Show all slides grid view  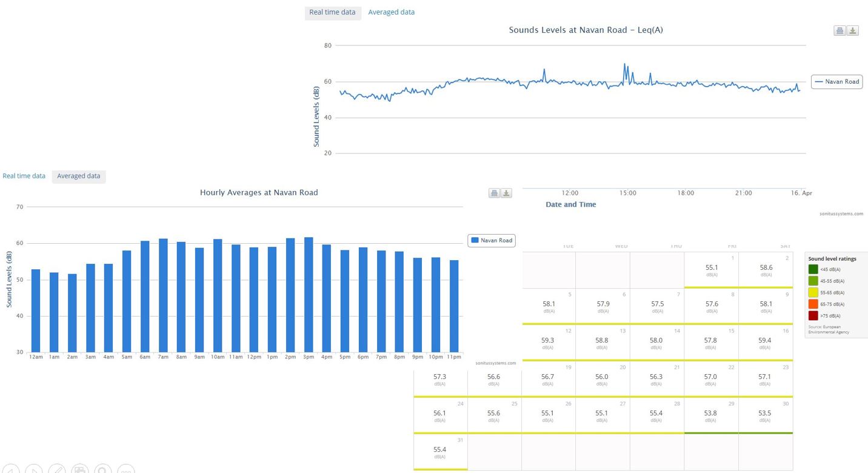tap(80, 470)
